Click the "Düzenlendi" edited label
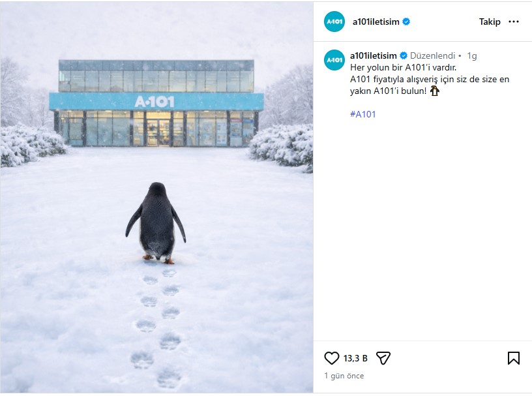Image resolution: width=532 pixels, height=396 pixels. point(432,55)
